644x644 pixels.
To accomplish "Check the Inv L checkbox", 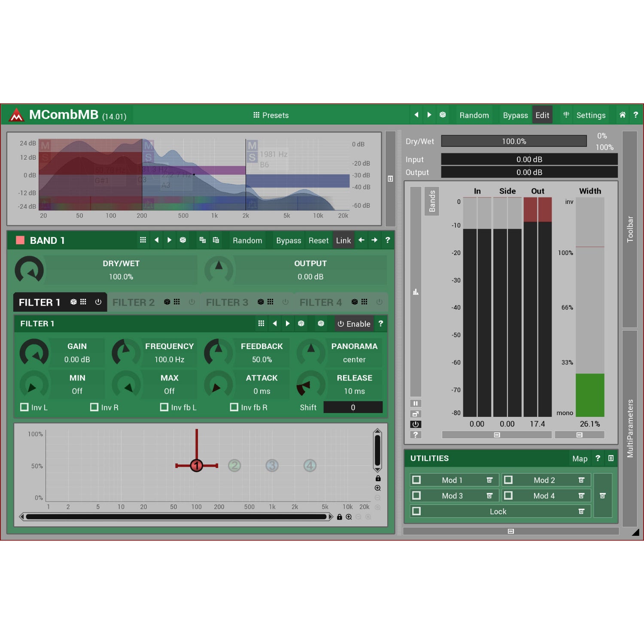I will click(x=24, y=407).
